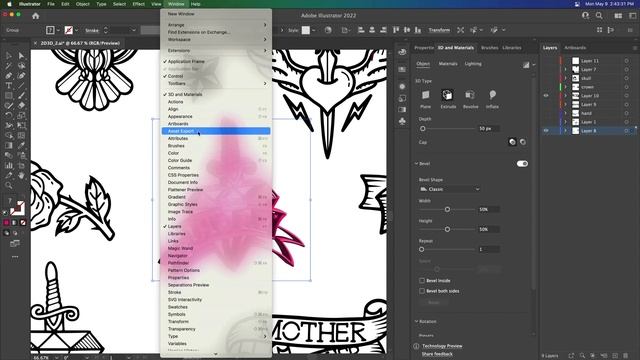
Task: Click the horizontal align center icon
Action: click(x=372, y=30)
